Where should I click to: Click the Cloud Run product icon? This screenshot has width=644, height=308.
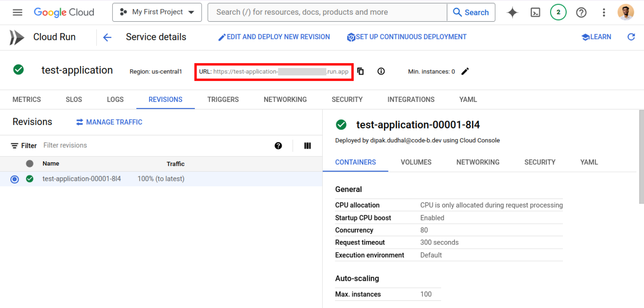coord(17,37)
